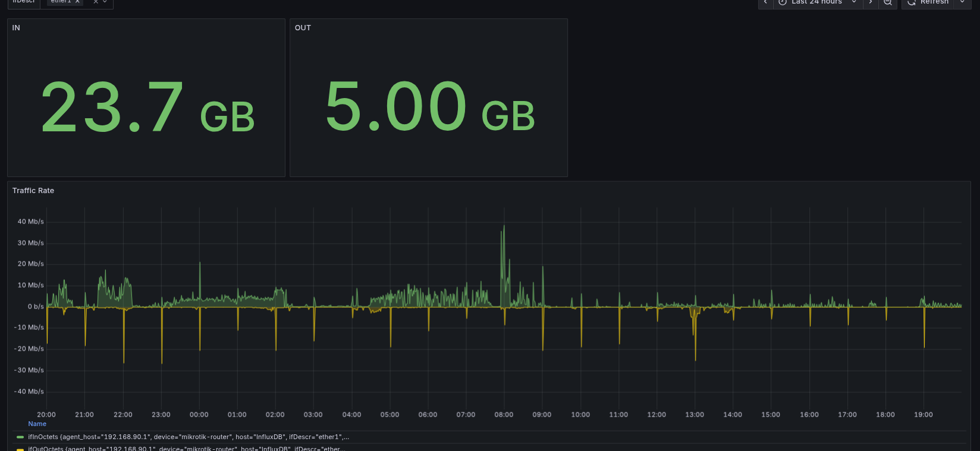The image size is (980, 451).
Task: Click the Traffic Rate panel title
Action: pyautogui.click(x=33, y=191)
